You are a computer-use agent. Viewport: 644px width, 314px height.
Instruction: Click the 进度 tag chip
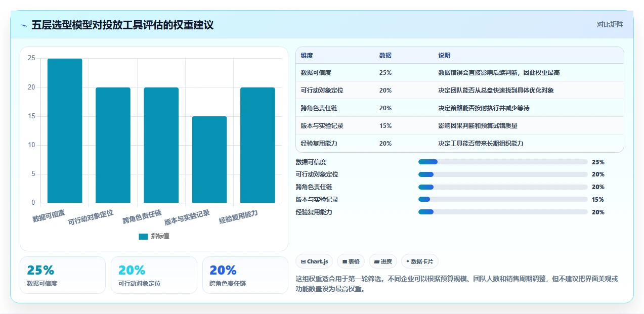(383, 261)
